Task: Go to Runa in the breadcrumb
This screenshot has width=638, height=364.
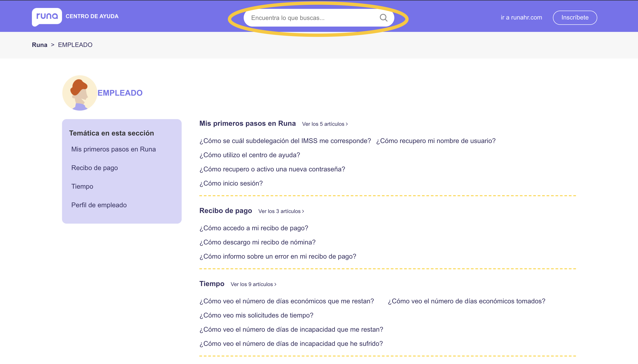Action: (x=39, y=45)
